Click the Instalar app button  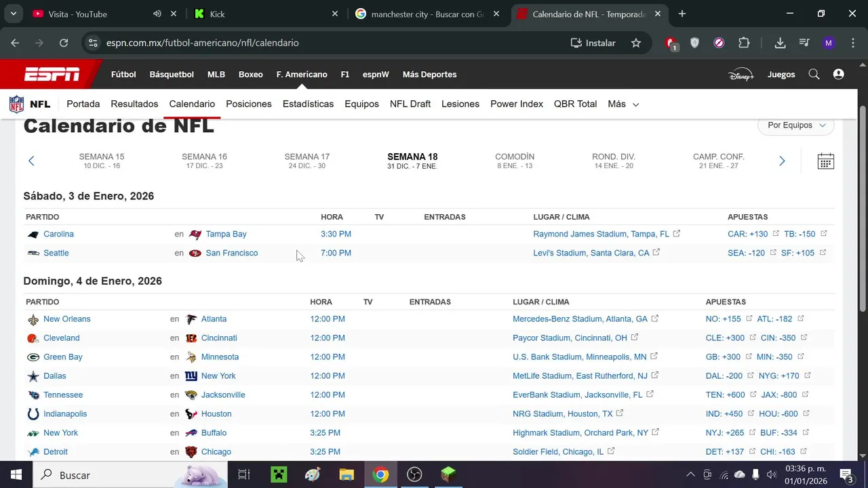pos(593,43)
